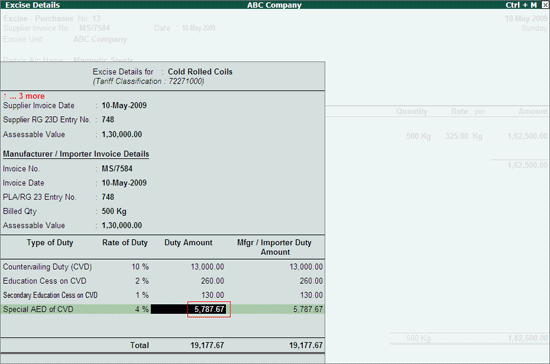Click the Duty Amount column header
The width and height of the screenshot is (550, 364).
tap(188, 243)
